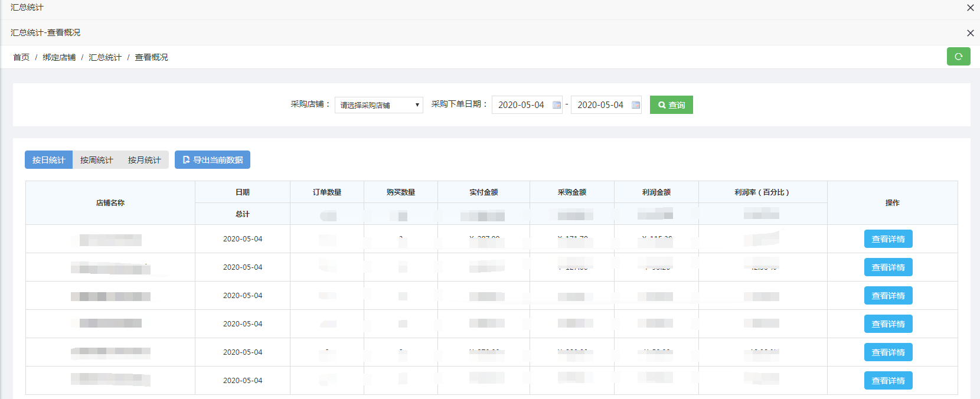Close the 汇总统计-查看概况 panel

coord(970,33)
